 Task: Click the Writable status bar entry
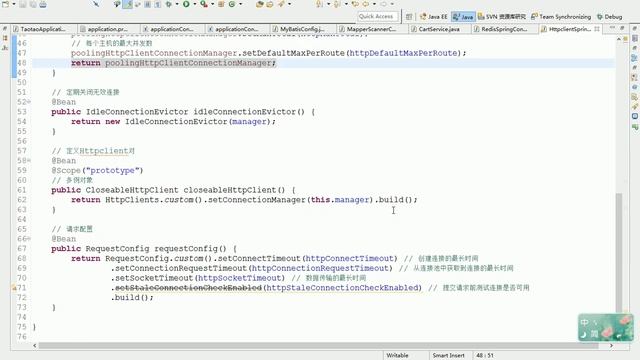point(397,356)
